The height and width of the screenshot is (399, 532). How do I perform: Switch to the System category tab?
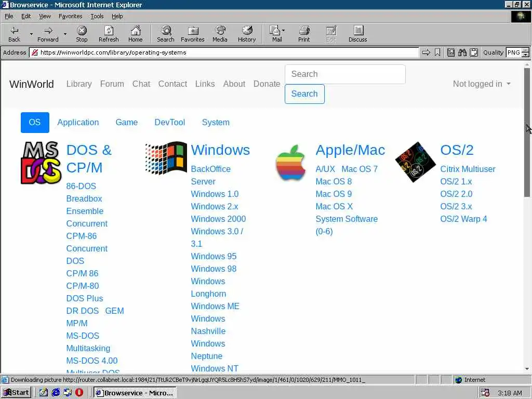216,123
